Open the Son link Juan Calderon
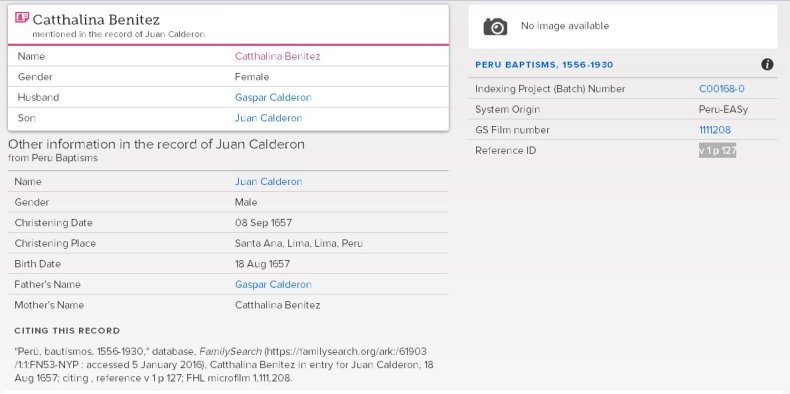This screenshot has height=394, width=790. 269,118
